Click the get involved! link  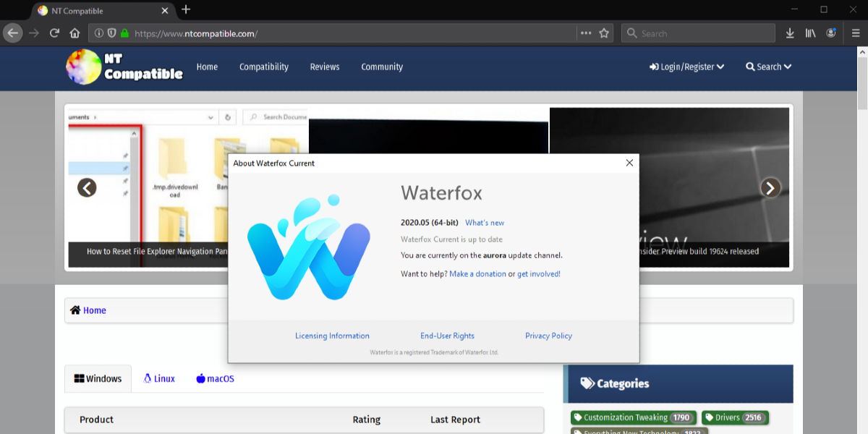539,274
